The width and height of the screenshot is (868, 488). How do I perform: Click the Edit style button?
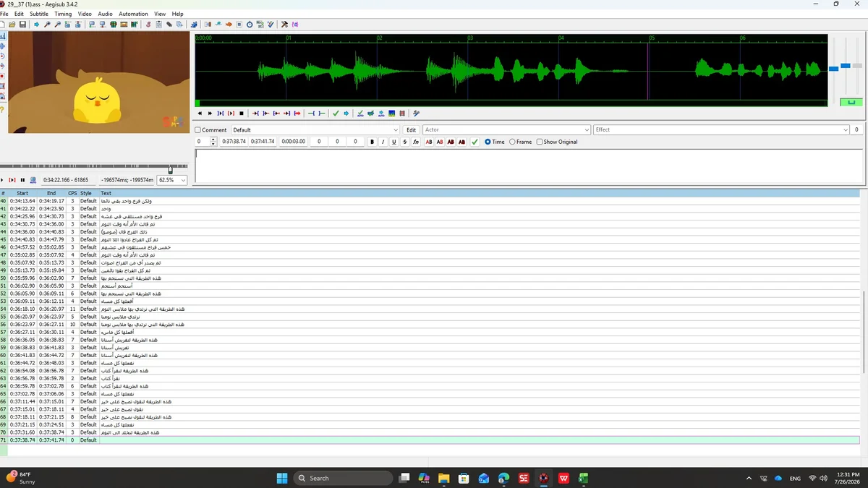tap(411, 130)
